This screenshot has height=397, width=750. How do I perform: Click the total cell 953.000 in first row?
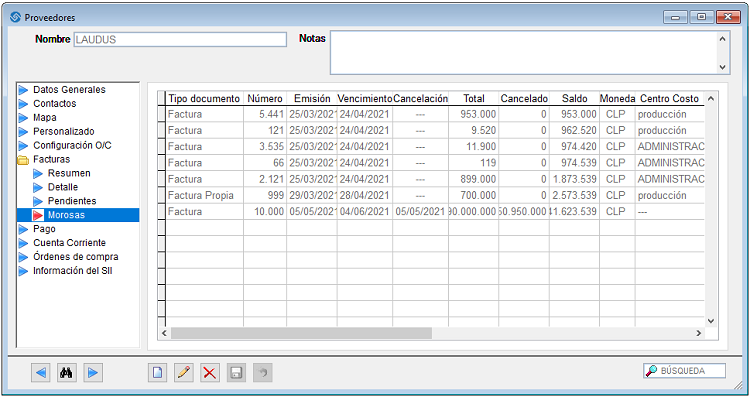[474, 114]
